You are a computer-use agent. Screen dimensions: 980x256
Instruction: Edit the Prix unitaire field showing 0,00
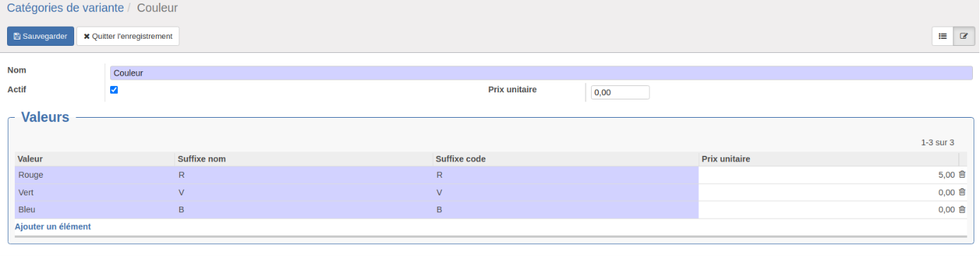click(620, 92)
